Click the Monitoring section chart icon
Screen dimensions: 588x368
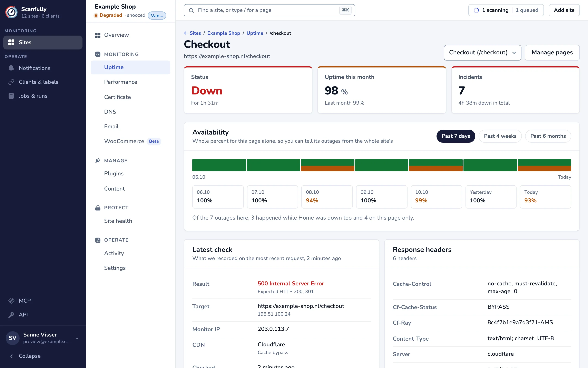tap(98, 54)
